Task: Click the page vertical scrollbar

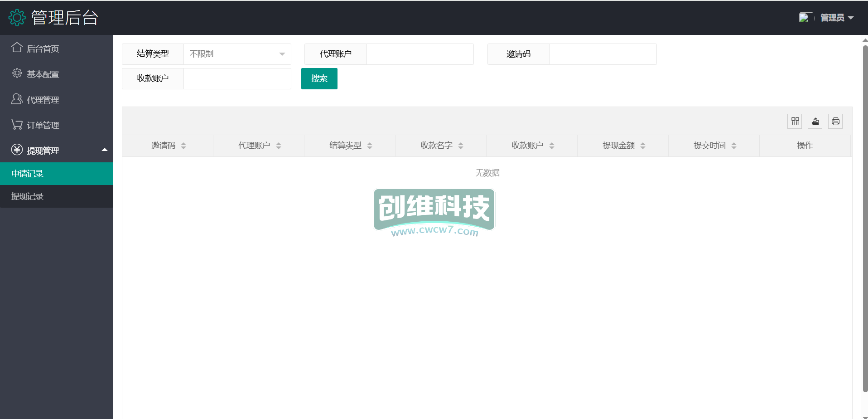Action: point(865,218)
